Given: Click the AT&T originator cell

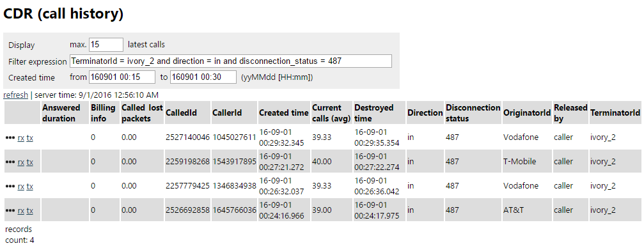Looking at the screenshot, I should click(x=527, y=210).
